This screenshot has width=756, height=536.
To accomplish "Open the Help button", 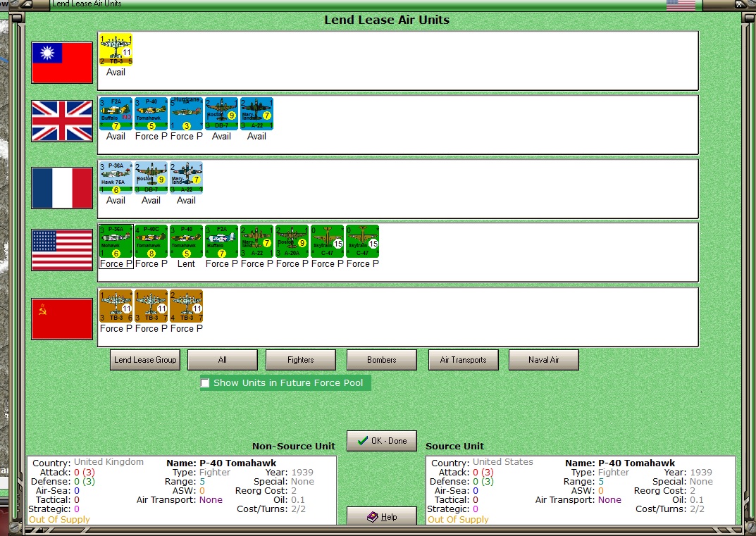I will pyautogui.click(x=382, y=517).
